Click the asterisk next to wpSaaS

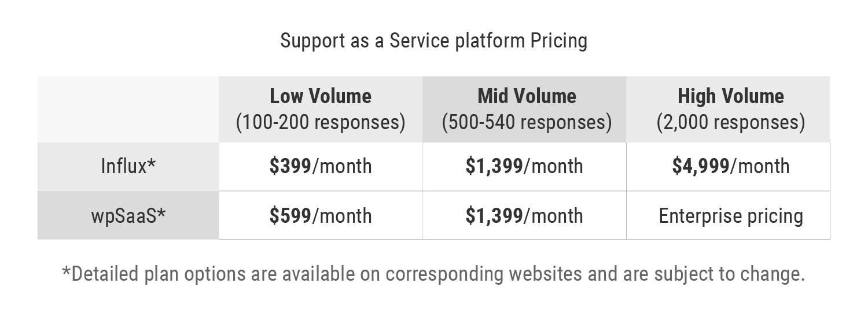click(161, 213)
